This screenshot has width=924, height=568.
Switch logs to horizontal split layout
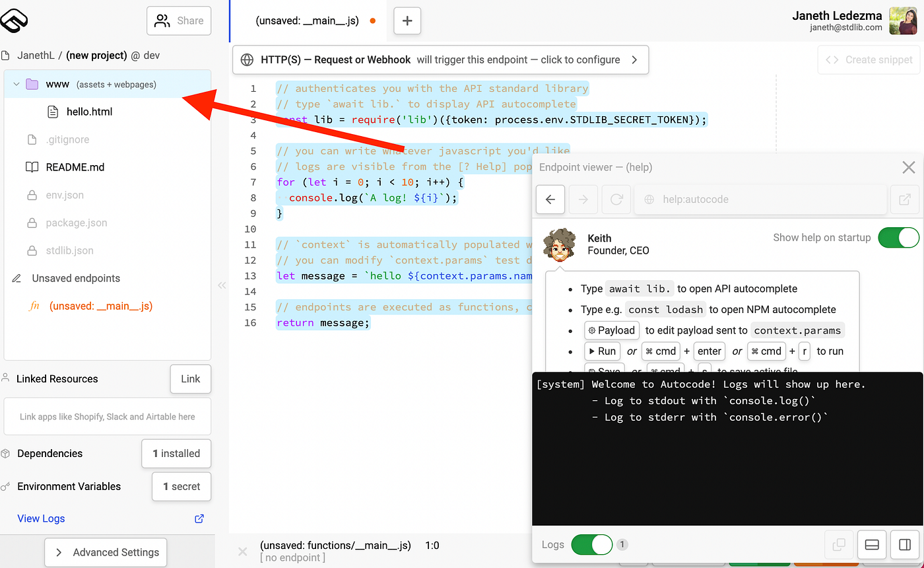click(872, 544)
